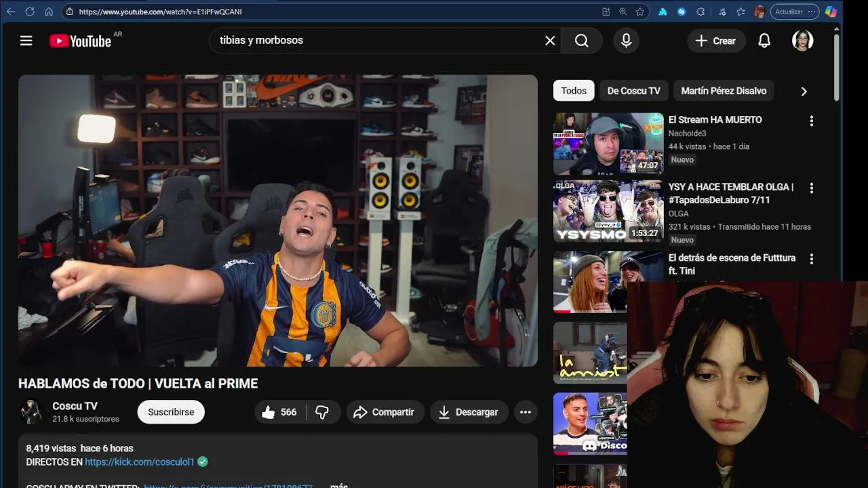
Task: Share the video with Compartir
Action: tap(384, 412)
